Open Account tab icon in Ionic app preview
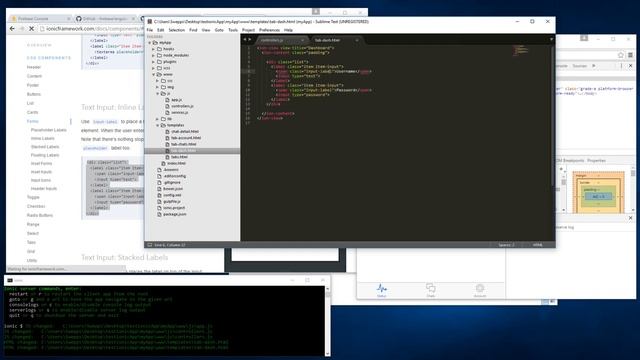Screen dimensions: 640x360 [x=480, y=288]
